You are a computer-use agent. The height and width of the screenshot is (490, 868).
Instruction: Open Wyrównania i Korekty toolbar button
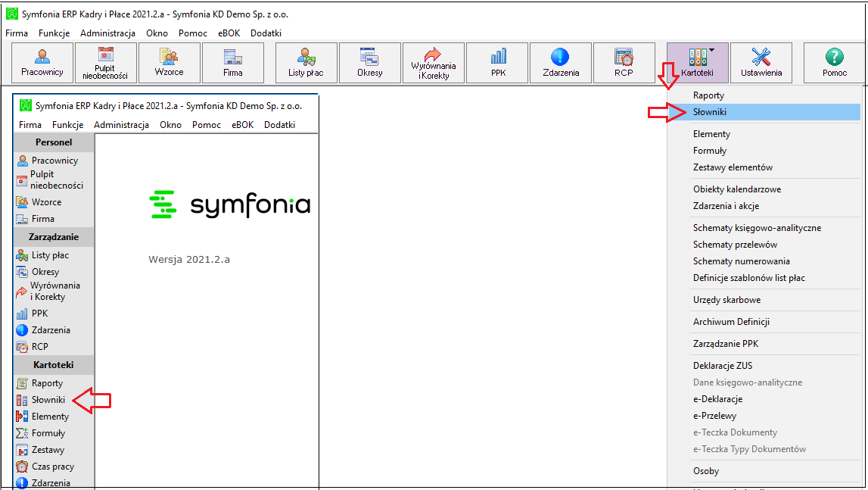click(x=434, y=63)
